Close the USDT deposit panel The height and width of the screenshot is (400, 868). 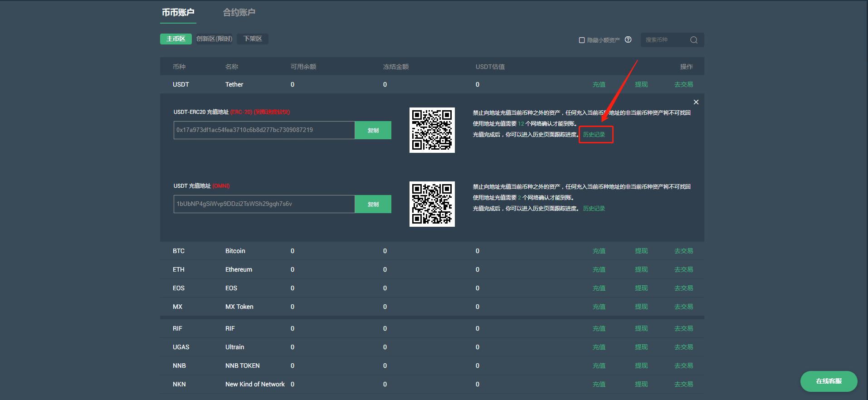pos(696,102)
